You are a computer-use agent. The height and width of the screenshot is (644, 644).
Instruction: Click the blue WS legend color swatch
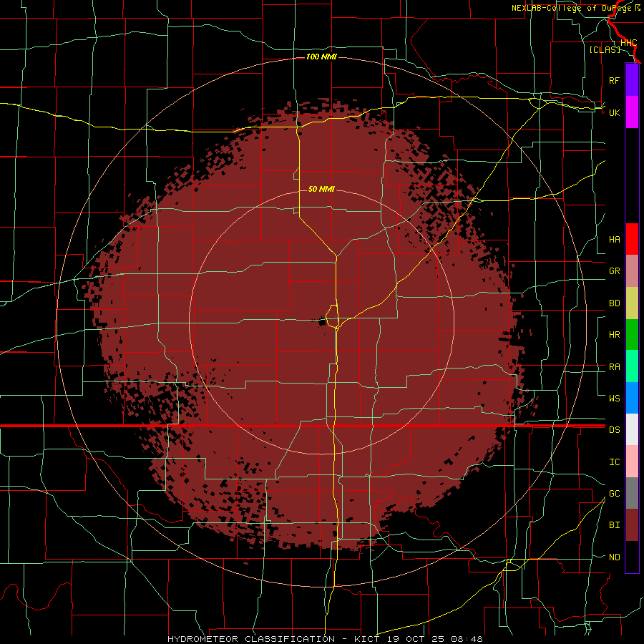632,398
